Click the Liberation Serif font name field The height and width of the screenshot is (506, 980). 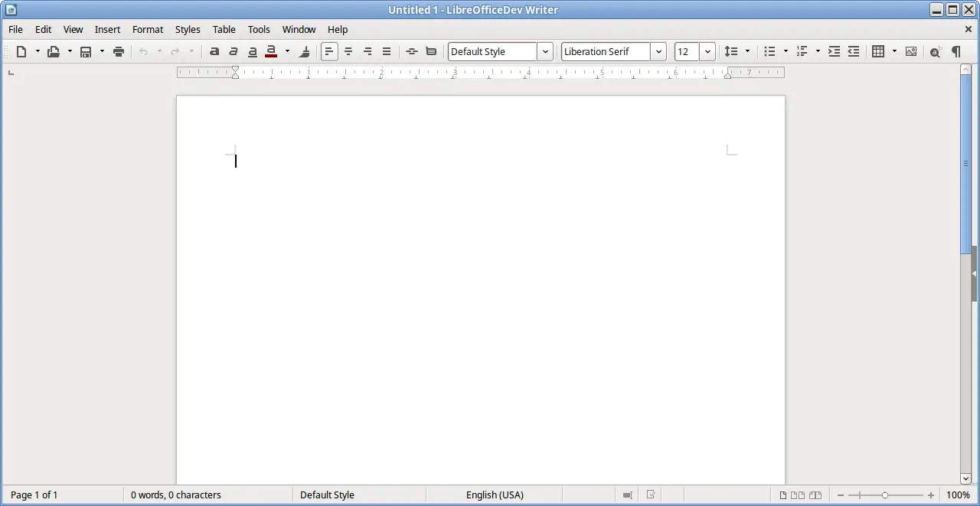pos(606,51)
